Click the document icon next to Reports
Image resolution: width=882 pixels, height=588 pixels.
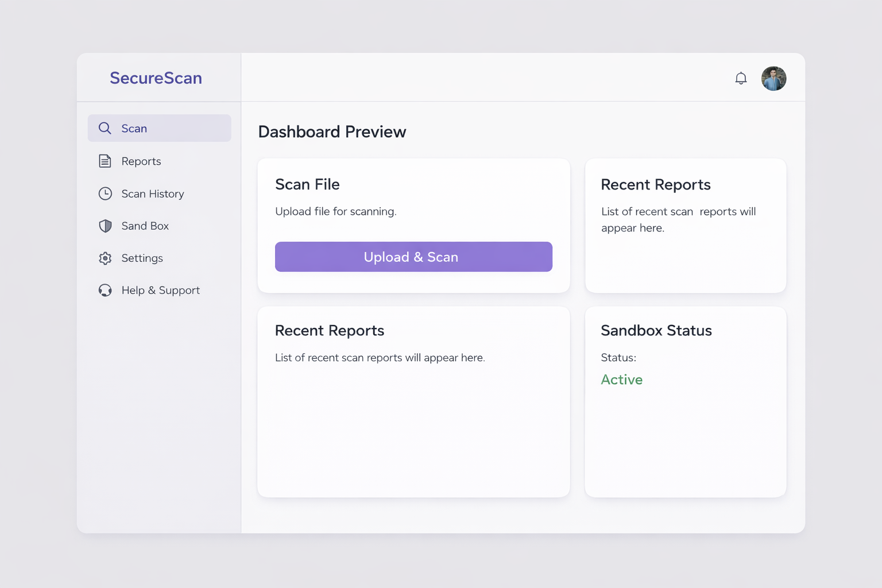(105, 161)
